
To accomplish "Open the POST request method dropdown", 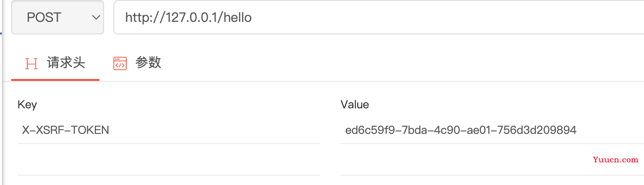I will 58,18.
